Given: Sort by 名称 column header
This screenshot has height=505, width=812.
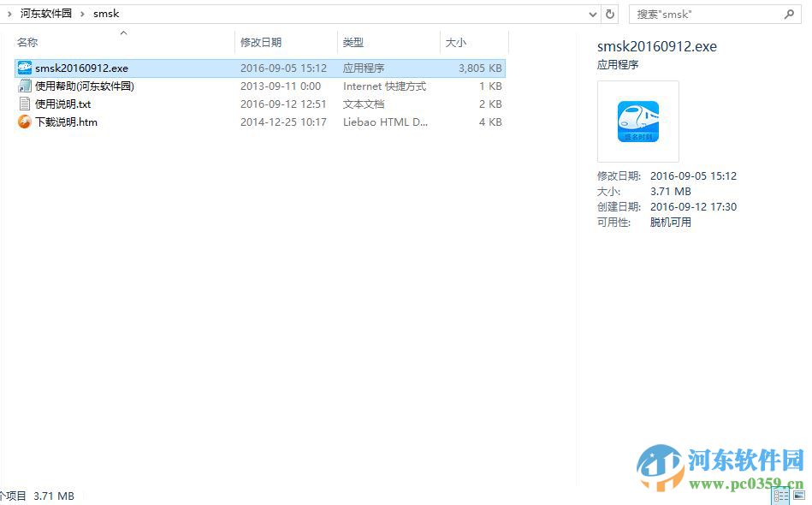Looking at the screenshot, I should click(27, 43).
